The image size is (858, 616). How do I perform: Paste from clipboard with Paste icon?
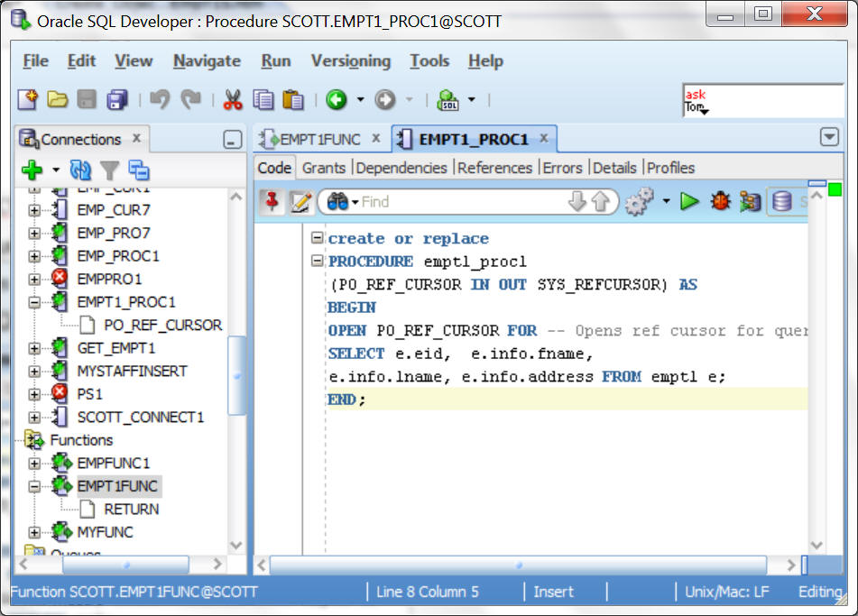click(x=293, y=99)
